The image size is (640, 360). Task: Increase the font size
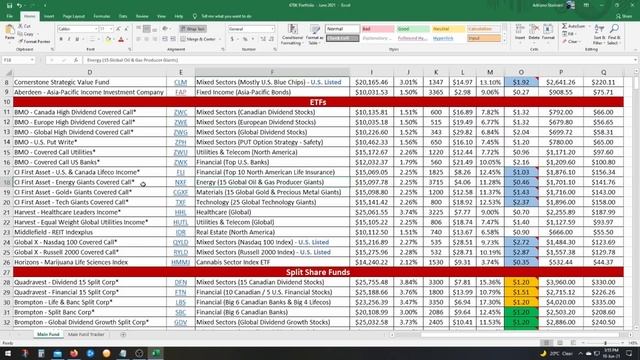pos(118,29)
